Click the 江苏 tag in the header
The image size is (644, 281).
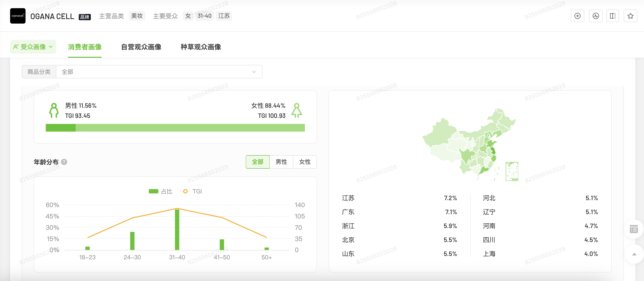[x=224, y=16]
